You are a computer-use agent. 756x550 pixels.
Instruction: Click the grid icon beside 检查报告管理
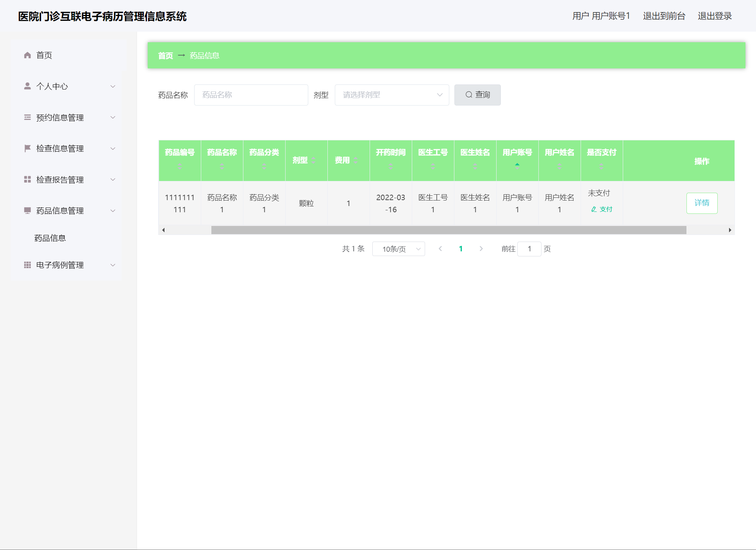point(27,179)
